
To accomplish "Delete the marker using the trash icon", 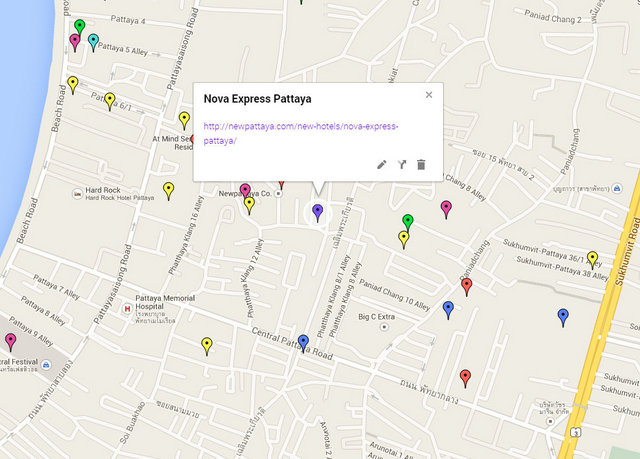I will [x=421, y=164].
